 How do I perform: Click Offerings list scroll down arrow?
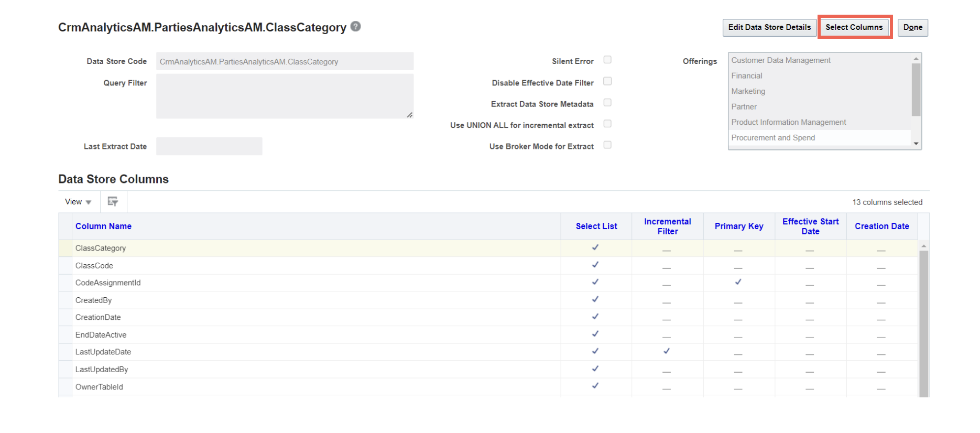pyautogui.click(x=916, y=144)
